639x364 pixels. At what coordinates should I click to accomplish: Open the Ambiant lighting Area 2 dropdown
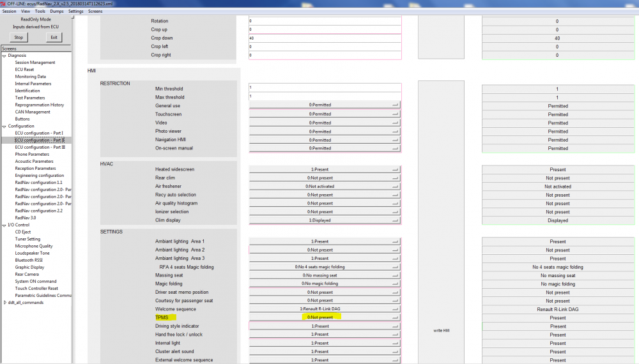[325, 250]
